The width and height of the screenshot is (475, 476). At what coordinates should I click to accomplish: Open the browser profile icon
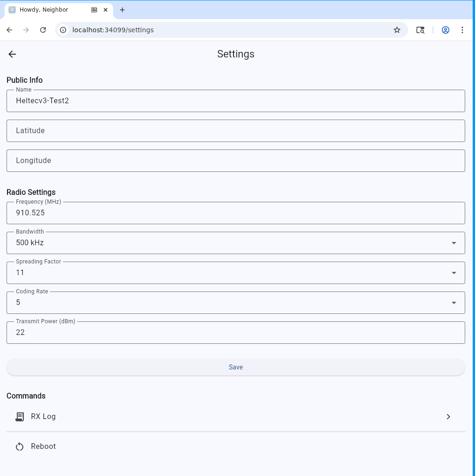tap(445, 30)
